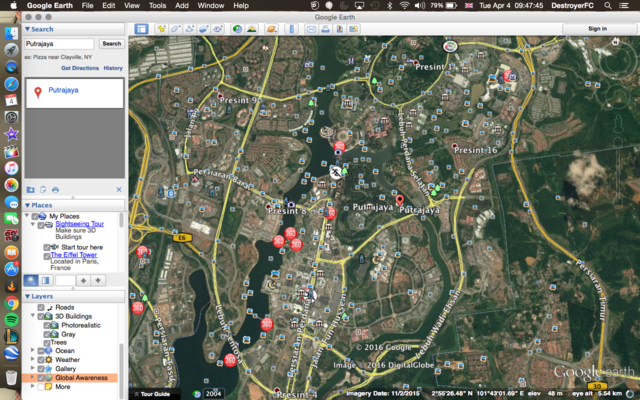
Task: Click View in Google Maps toolbar icon
Action: 353,29
